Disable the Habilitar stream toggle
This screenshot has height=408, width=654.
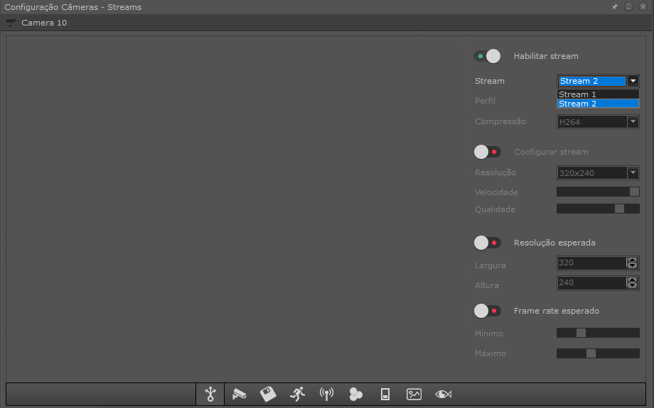pyautogui.click(x=487, y=56)
